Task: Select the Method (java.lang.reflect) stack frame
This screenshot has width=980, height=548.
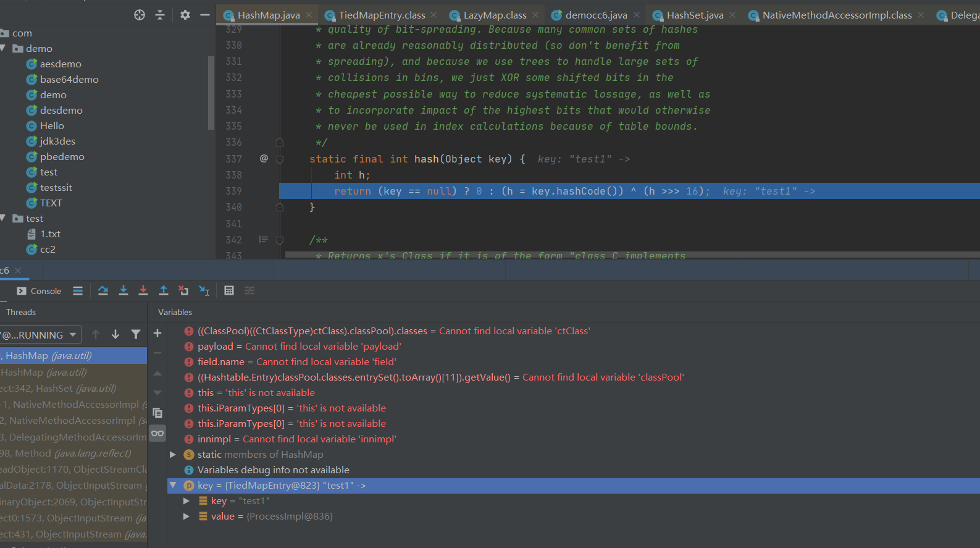Action: tap(73, 453)
